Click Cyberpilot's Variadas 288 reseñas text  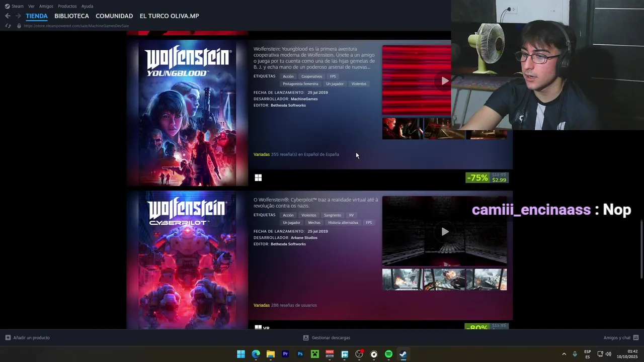(x=285, y=305)
